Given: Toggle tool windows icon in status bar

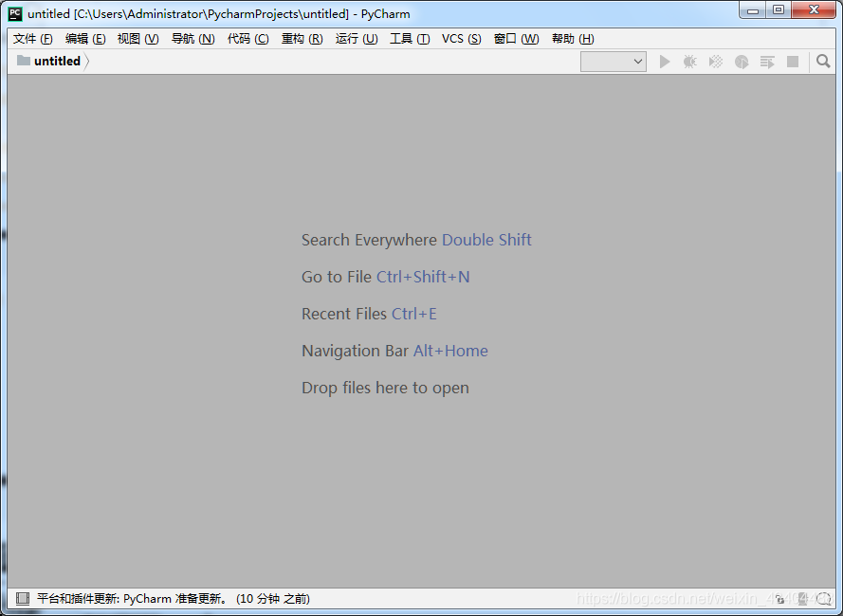Looking at the screenshot, I should 23,598.
